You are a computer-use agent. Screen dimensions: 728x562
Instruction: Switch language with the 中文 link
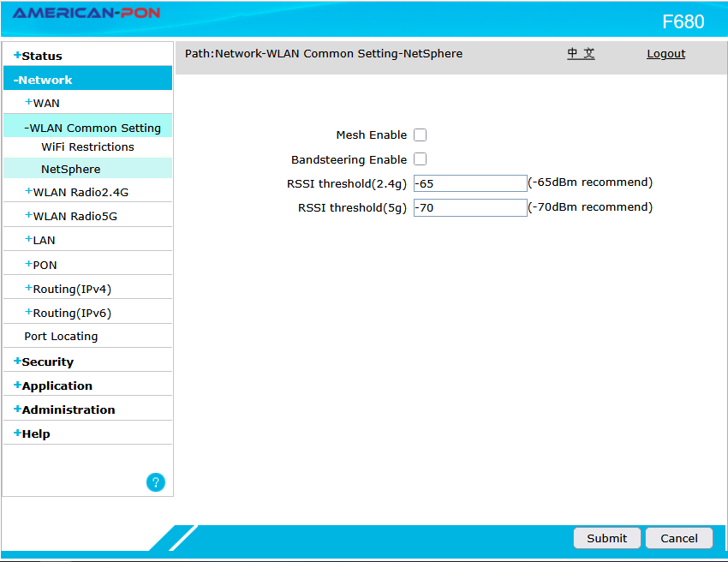(581, 54)
